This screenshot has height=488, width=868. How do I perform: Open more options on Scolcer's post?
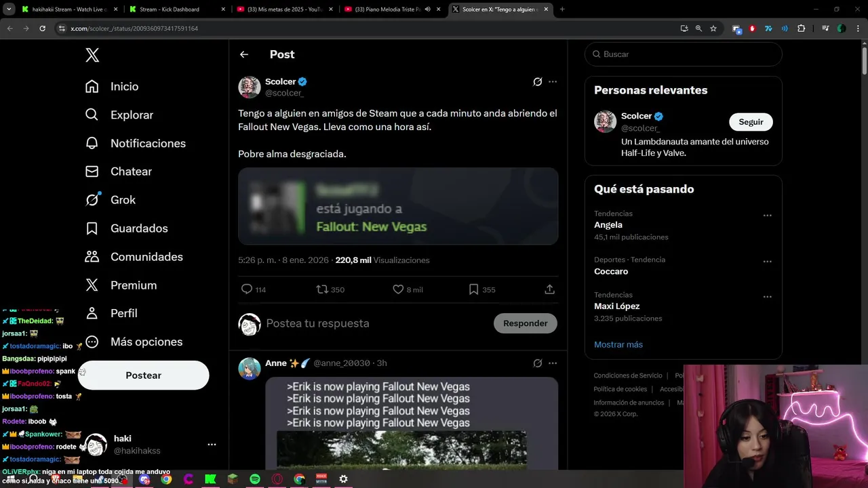pyautogui.click(x=553, y=81)
